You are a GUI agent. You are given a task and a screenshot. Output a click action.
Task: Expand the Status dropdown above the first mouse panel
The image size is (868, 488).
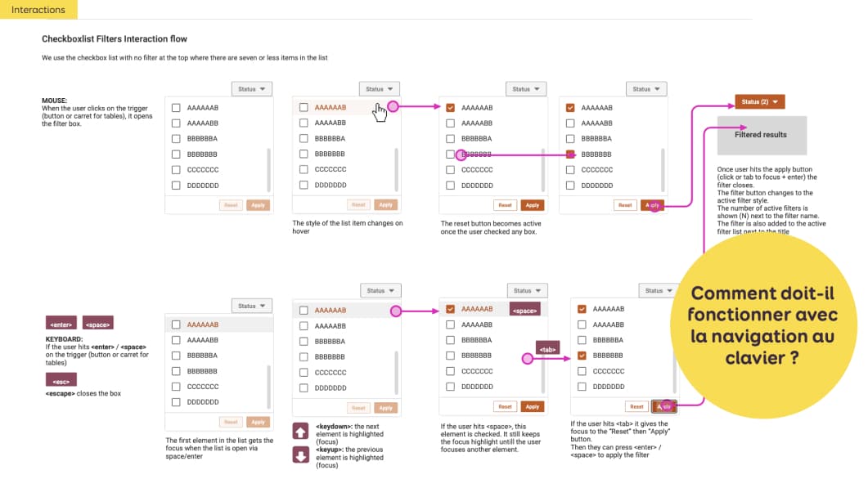click(252, 89)
